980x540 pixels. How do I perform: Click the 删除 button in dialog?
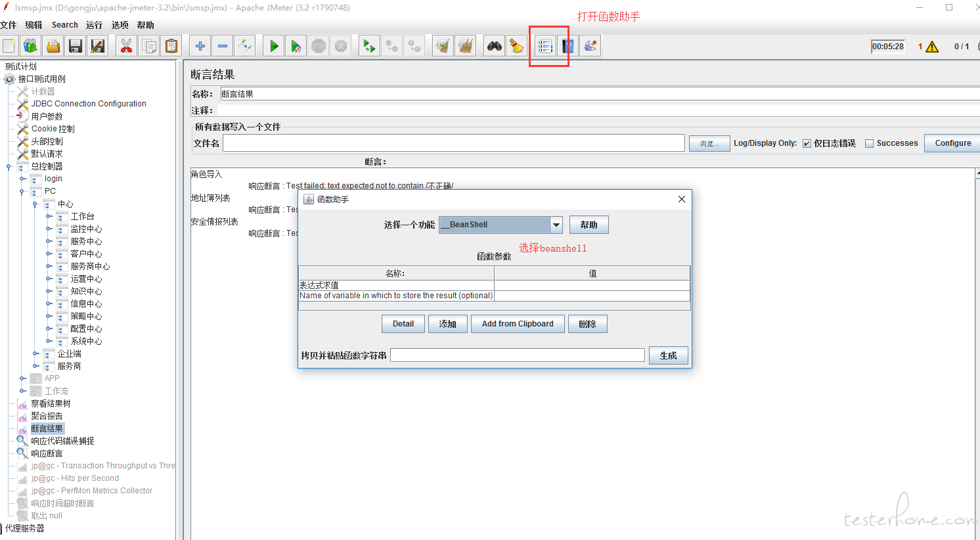(587, 324)
